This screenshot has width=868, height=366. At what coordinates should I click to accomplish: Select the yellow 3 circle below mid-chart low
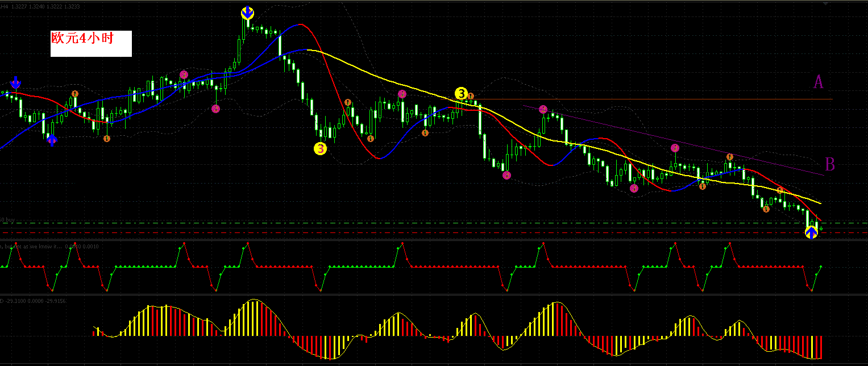pos(321,149)
